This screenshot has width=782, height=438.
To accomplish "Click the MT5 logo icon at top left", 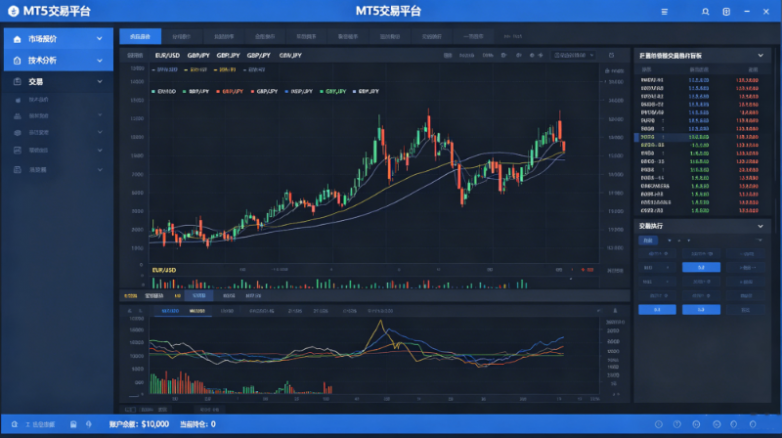I will [13, 11].
